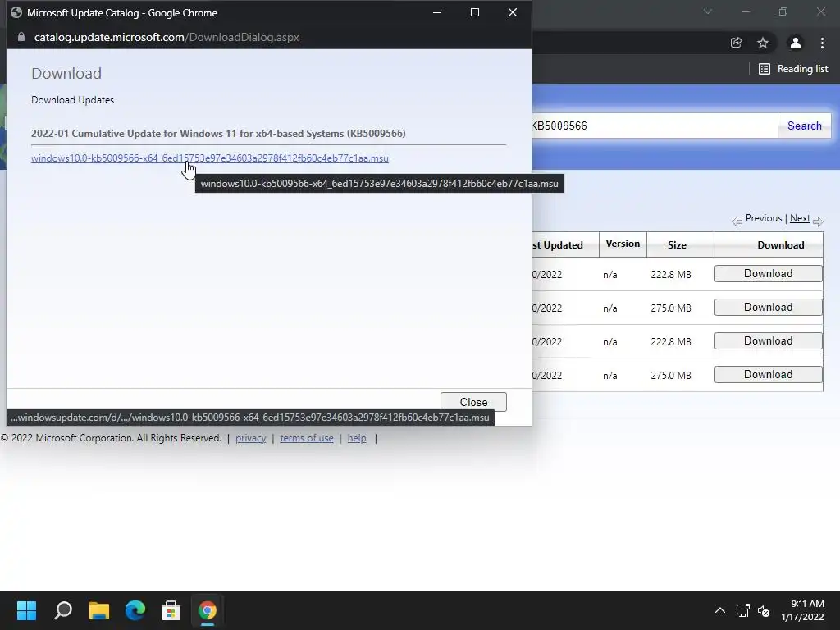Click the kb5009566 .msu download link
The image size is (840, 630).
click(x=209, y=158)
